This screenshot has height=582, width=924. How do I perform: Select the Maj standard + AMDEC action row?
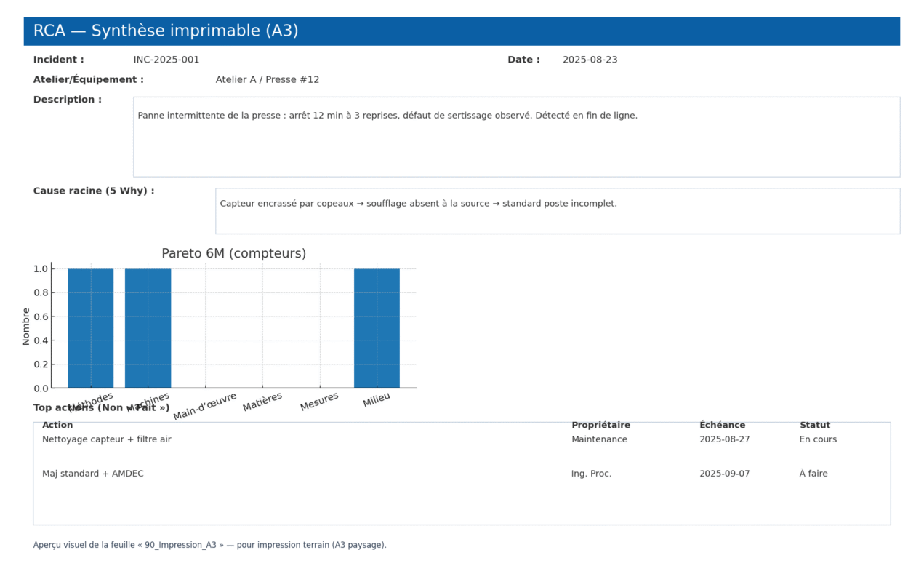pyautogui.click(x=93, y=474)
